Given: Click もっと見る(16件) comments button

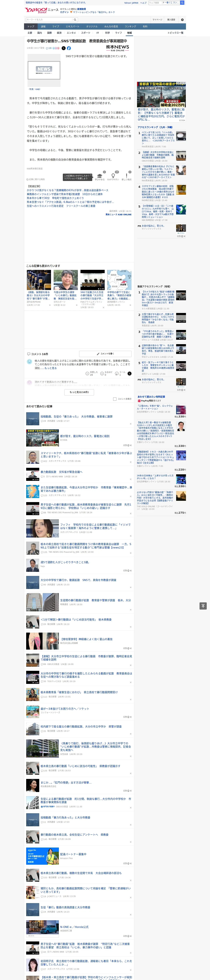Looking at the screenshot, I should point(79,392).
